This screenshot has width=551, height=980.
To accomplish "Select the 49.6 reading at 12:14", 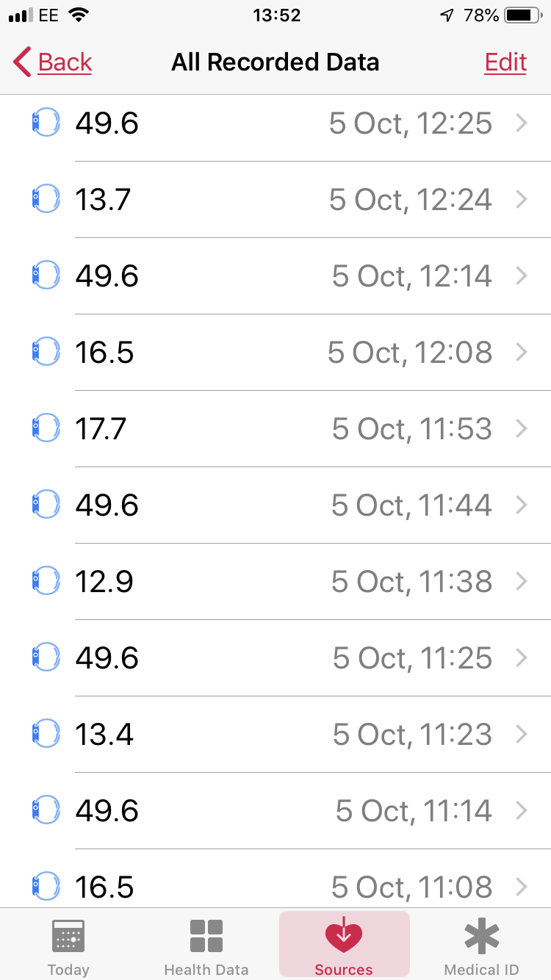I will (107, 275).
